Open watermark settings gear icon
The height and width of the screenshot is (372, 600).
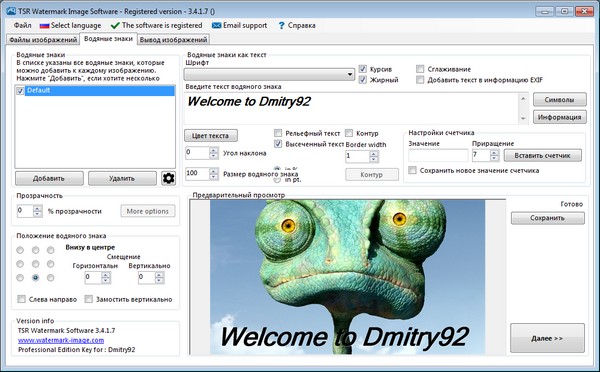[168, 178]
